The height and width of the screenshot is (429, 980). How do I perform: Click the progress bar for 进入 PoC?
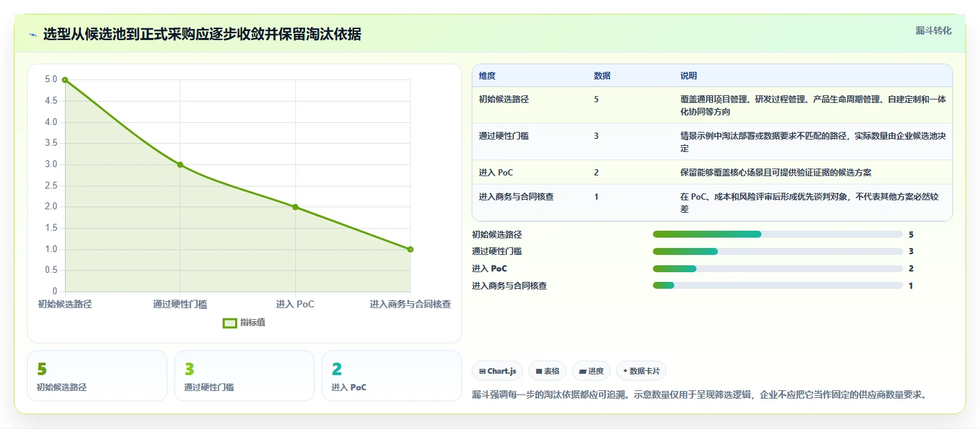[x=778, y=269]
